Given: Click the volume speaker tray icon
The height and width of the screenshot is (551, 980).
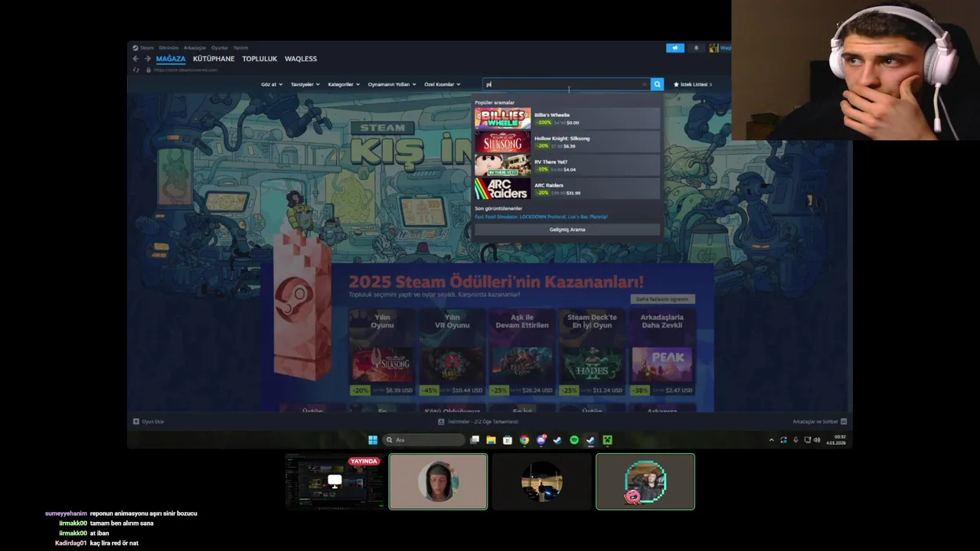Looking at the screenshot, I should (x=817, y=440).
